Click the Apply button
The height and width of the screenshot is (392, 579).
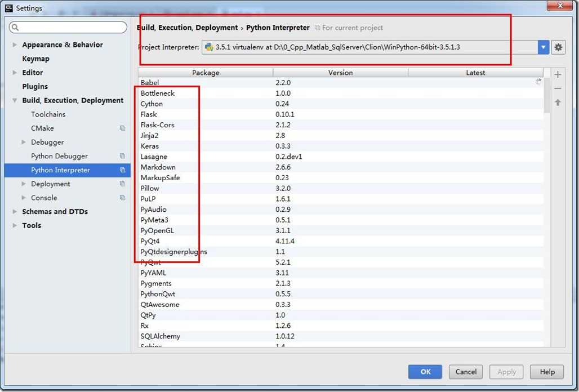506,372
